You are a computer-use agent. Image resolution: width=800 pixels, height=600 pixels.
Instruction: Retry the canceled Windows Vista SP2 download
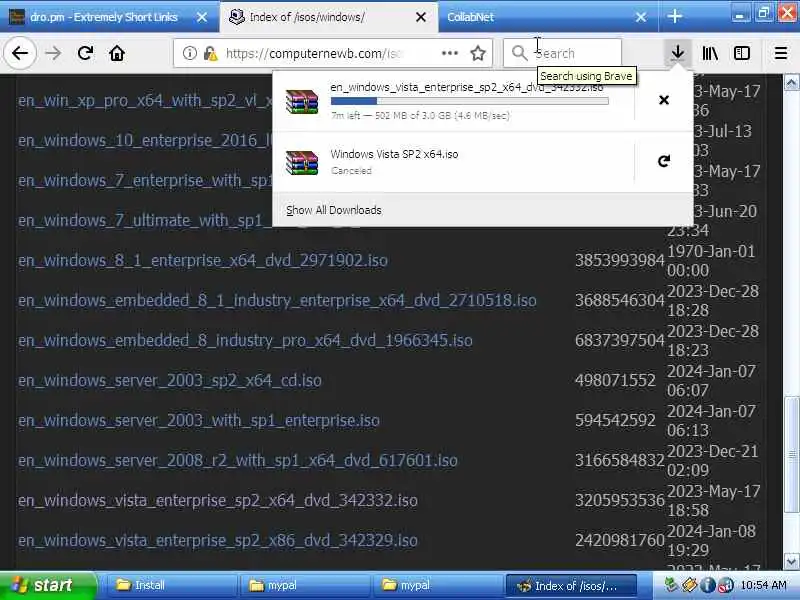(x=664, y=161)
